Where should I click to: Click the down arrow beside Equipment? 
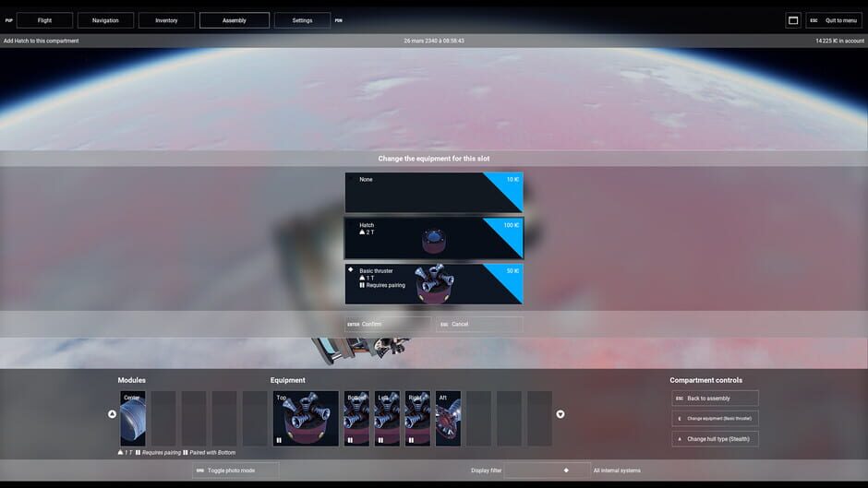coord(561,414)
